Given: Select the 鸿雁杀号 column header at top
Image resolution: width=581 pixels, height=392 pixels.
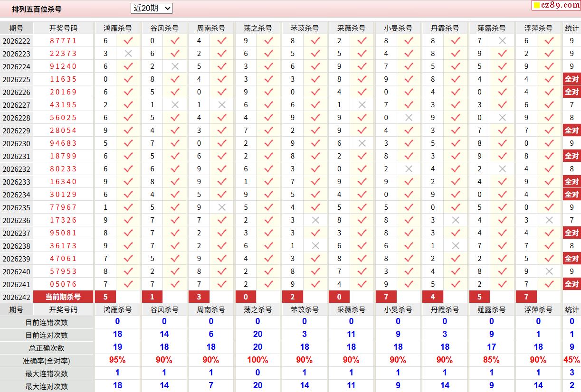Looking at the screenshot, I should pos(118,28).
